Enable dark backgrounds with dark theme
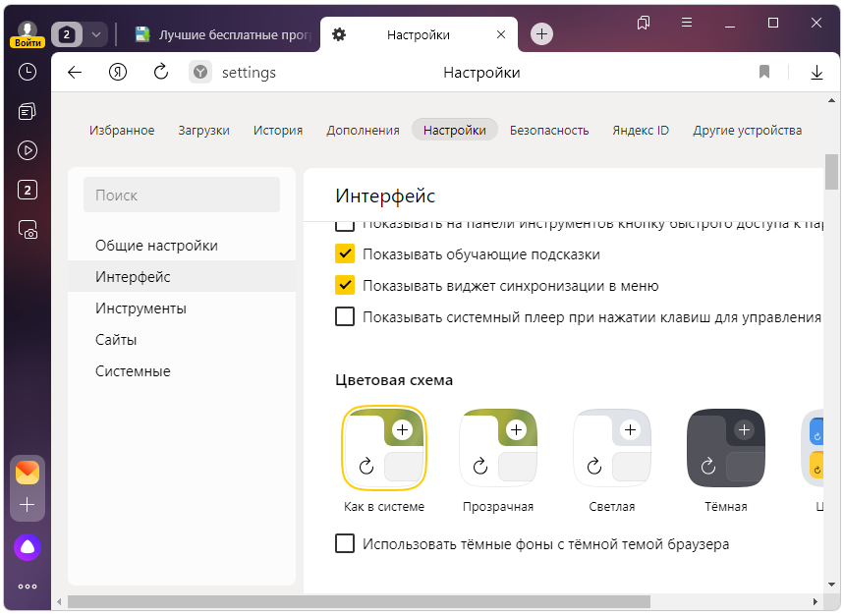Viewport: 844px width, 616px height. point(345,543)
